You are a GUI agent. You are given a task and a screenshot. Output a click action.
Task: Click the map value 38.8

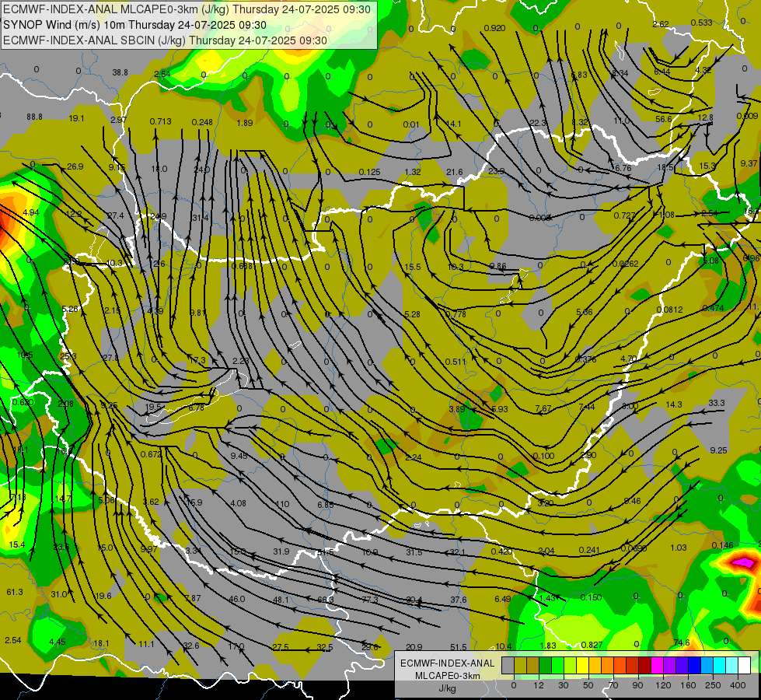coord(120,72)
